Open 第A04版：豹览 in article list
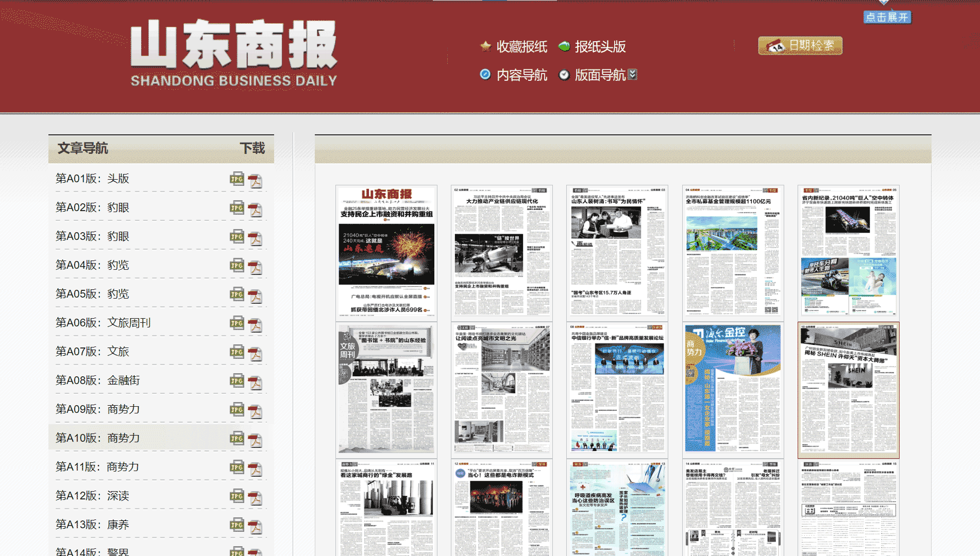980x556 pixels. [x=92, y=265]
